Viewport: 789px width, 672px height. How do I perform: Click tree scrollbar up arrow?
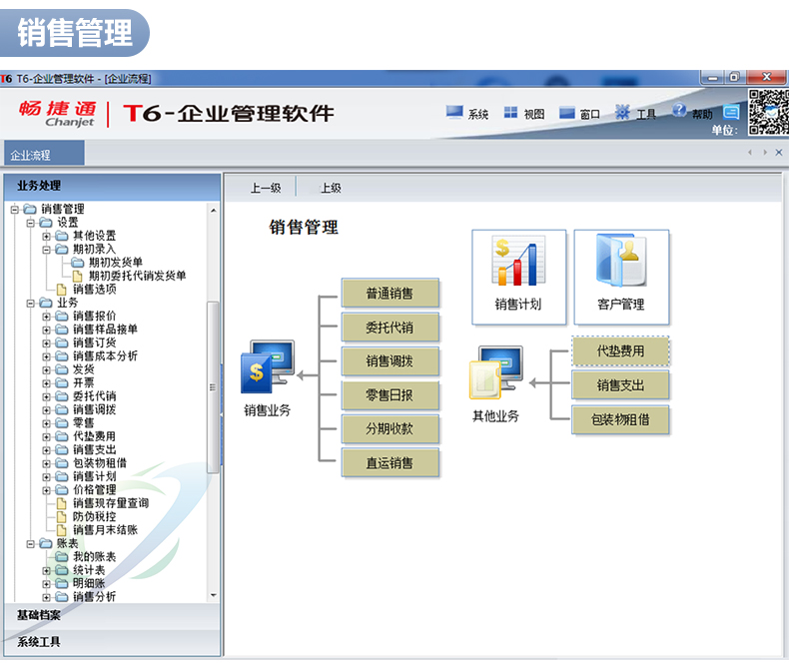pyautogui.click(x=214, y=211)
